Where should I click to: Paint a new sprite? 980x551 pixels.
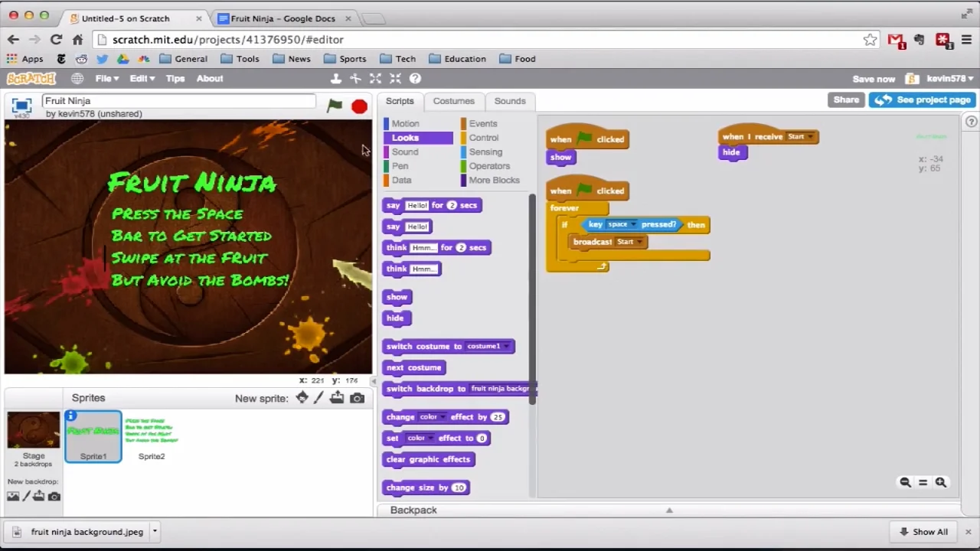tap(319, 398)
